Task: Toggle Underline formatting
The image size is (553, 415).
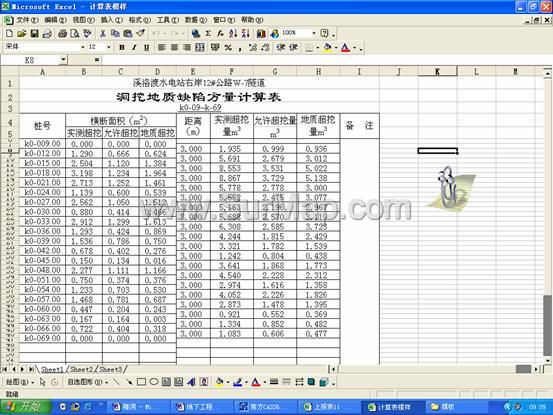Action: click(x=146, y=47)
